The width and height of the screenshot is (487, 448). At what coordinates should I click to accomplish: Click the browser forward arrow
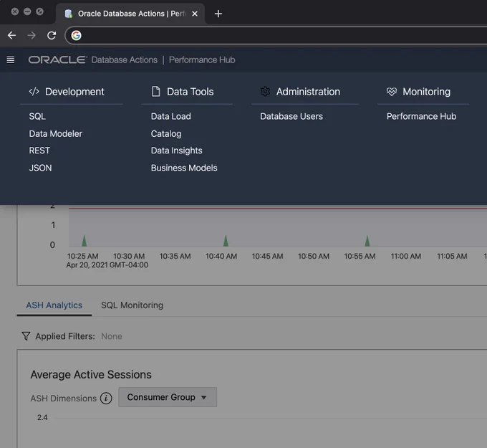point(32,35)
